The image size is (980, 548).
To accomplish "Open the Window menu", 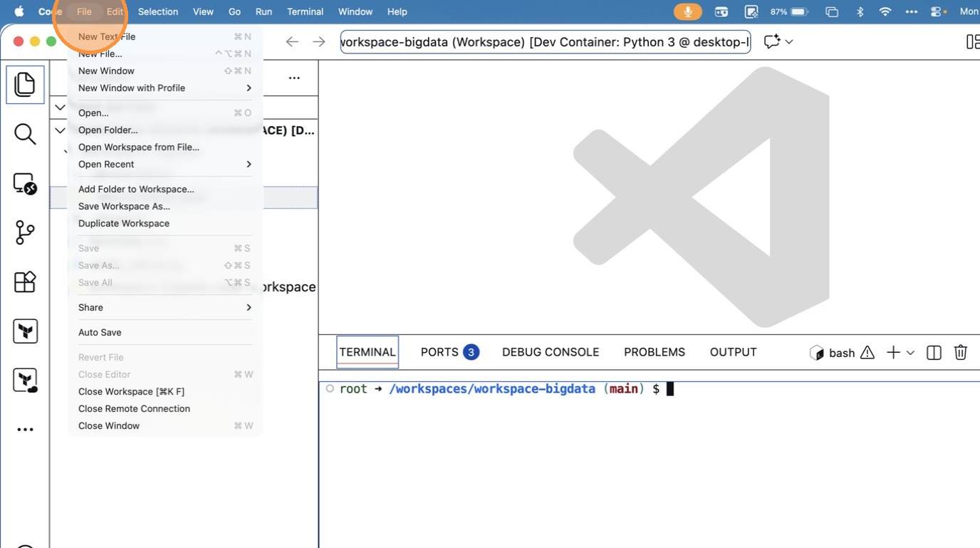I will [x=355, y=11].
